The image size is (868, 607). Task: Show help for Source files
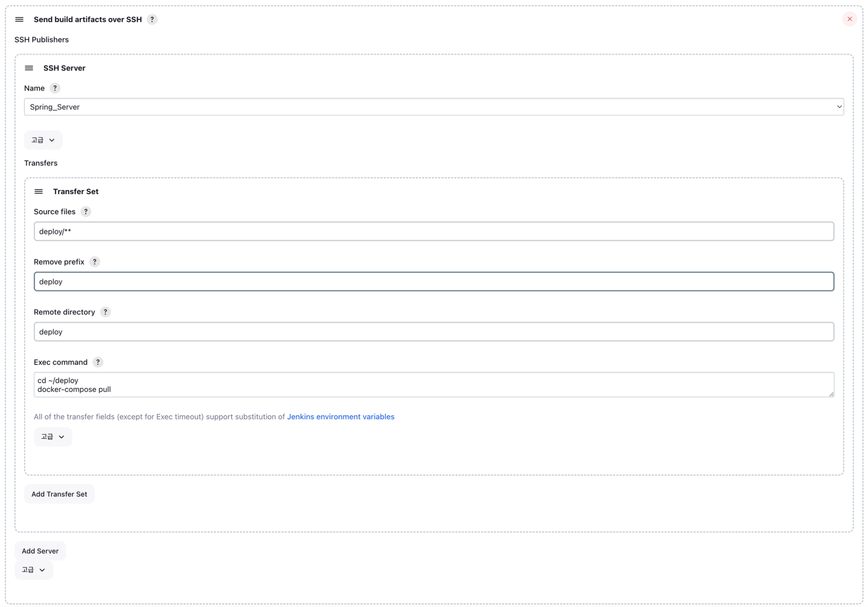(86, 212)
